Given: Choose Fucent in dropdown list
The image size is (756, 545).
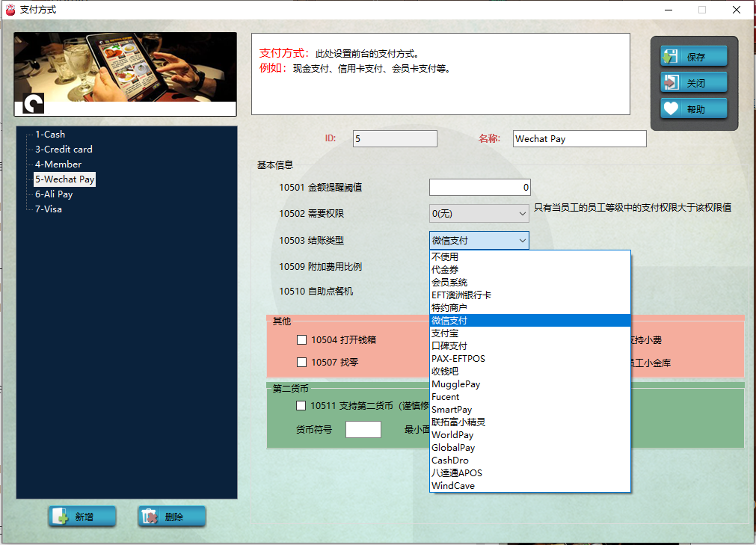Looking at the screenshot, I should pos(530,396).
